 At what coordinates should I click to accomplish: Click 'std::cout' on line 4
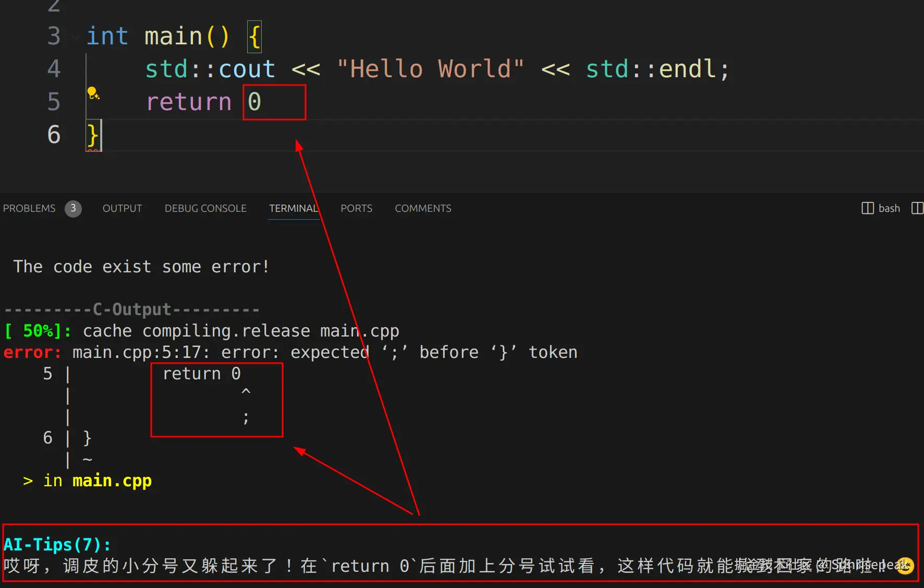tap(210, 69)
